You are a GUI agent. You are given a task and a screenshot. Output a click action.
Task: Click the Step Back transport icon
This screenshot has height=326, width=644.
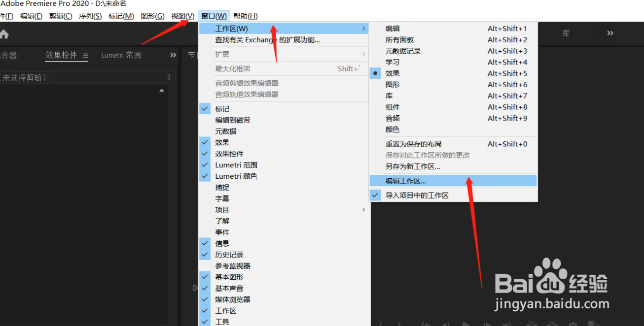pos(445,324)
